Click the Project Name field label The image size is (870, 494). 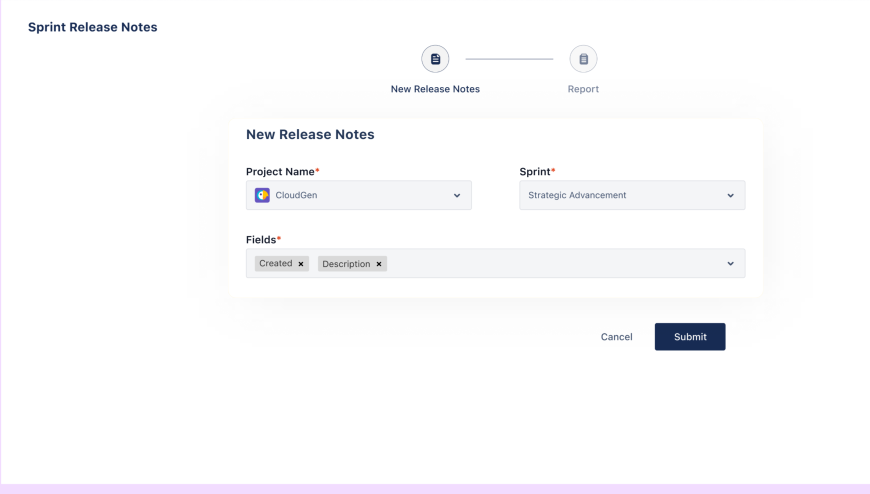click(280, 172)
